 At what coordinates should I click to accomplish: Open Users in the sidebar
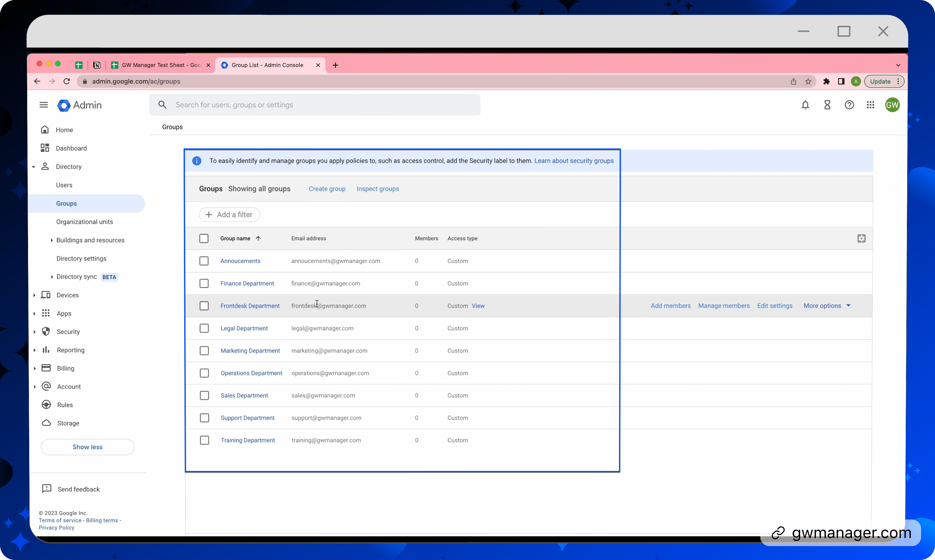64,185
